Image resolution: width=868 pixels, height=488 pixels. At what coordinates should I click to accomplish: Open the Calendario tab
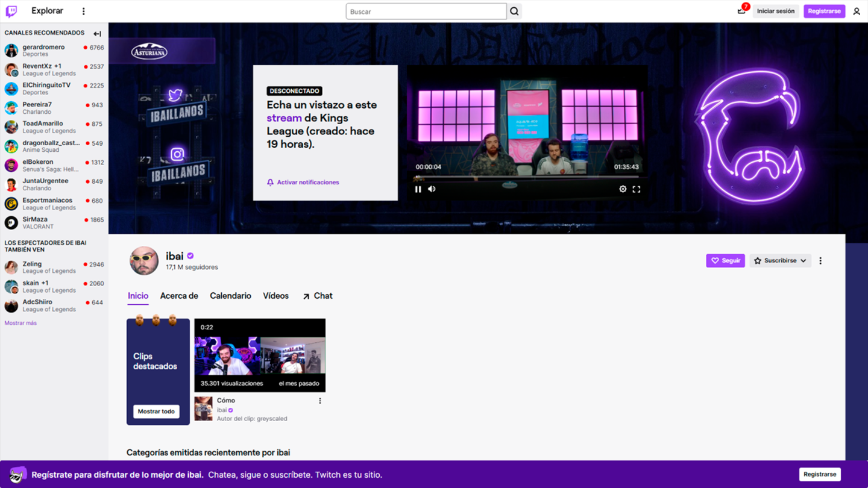click(230, 296)
